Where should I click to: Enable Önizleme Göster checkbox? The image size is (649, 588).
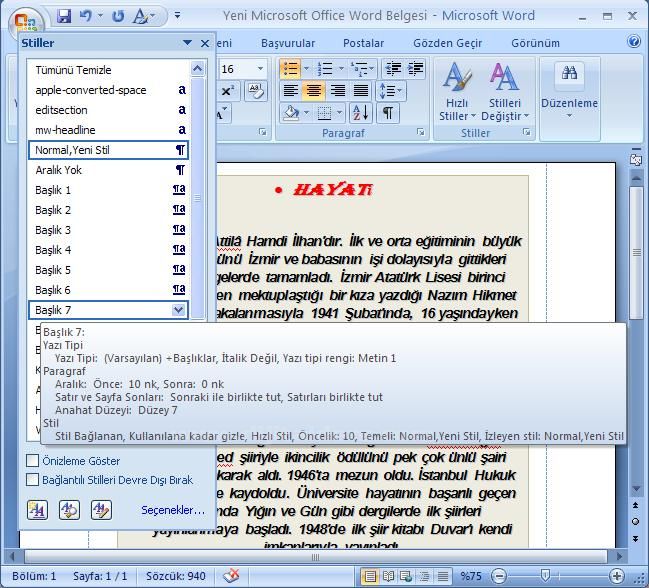32,461
